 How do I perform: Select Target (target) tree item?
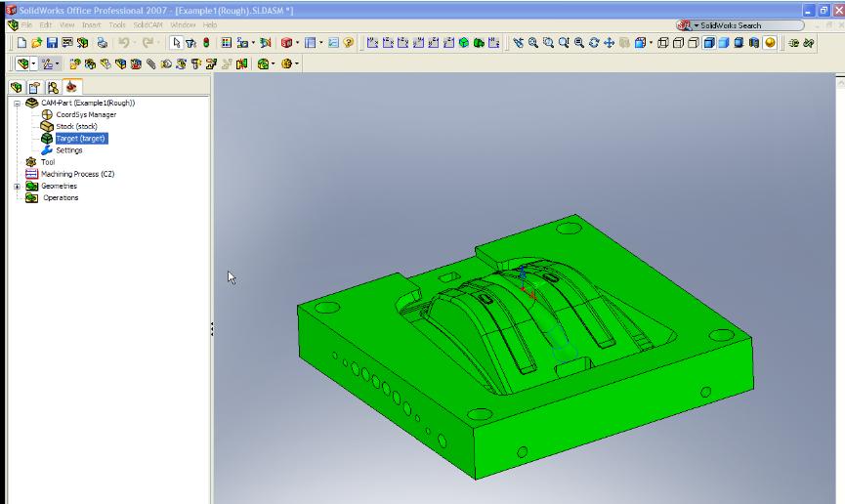(81, 139)
